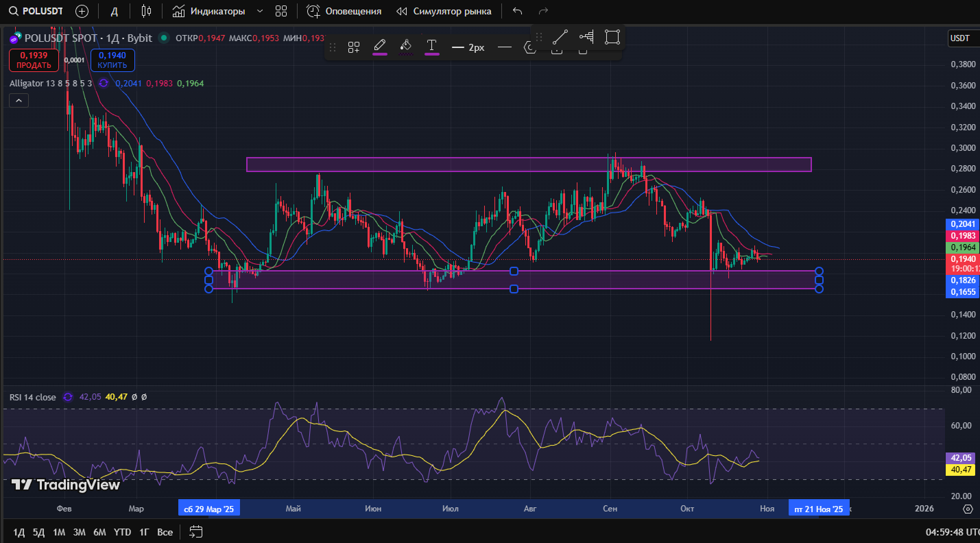The width and height of the screenshot is (980, 543).
Task: Open the go-to-date calendar icon
Action: tap(196, 532)
